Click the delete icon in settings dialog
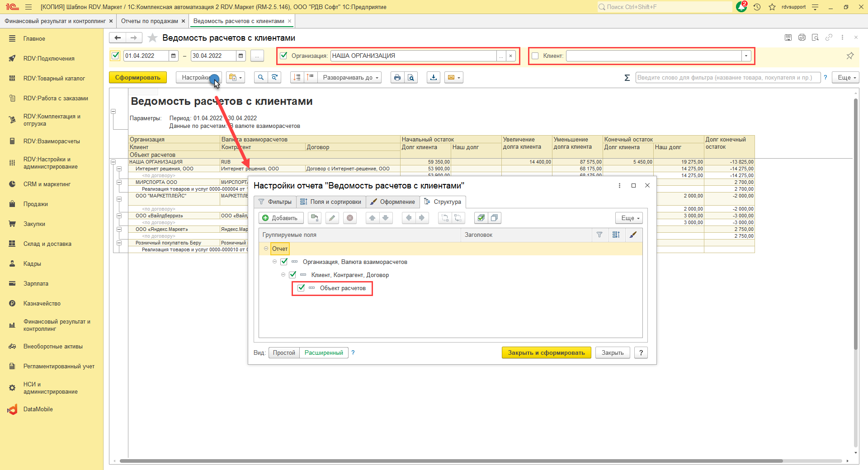868x470 pixels. [x=349, y=218]
